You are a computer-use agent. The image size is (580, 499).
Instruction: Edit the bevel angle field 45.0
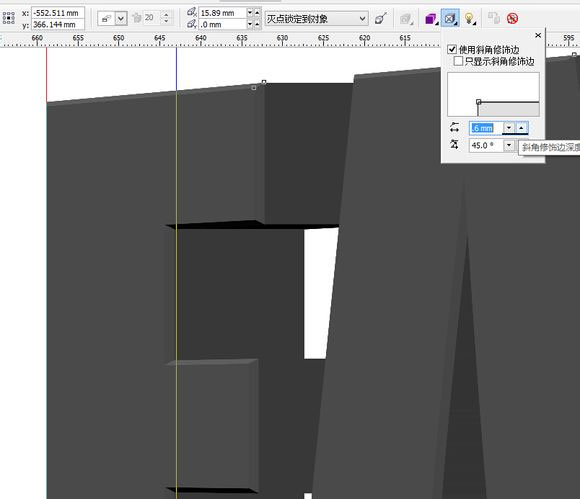tap(486, 145)
